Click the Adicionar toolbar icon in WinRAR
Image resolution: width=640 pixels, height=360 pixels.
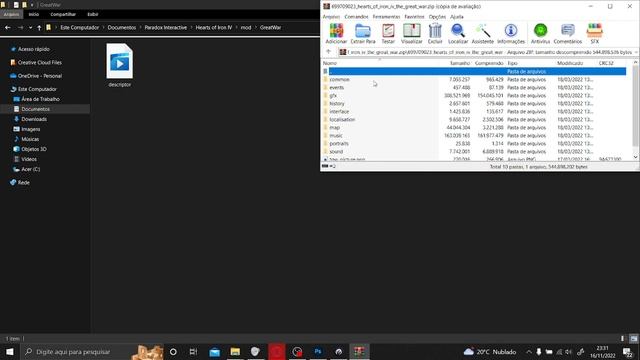pyautogui.click(x=336, y=33)
